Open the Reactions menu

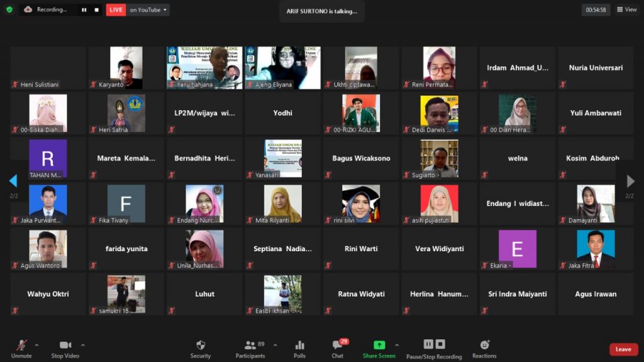click(484, 348)
